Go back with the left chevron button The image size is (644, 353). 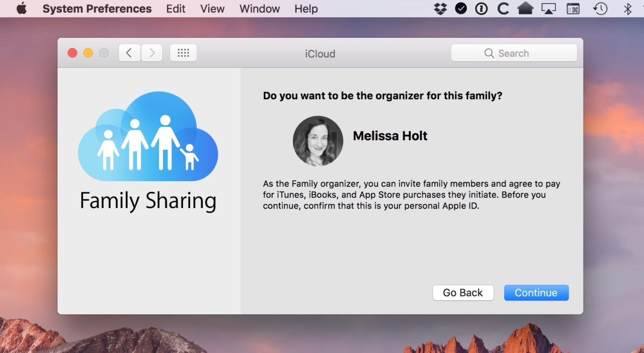point(129,53)
